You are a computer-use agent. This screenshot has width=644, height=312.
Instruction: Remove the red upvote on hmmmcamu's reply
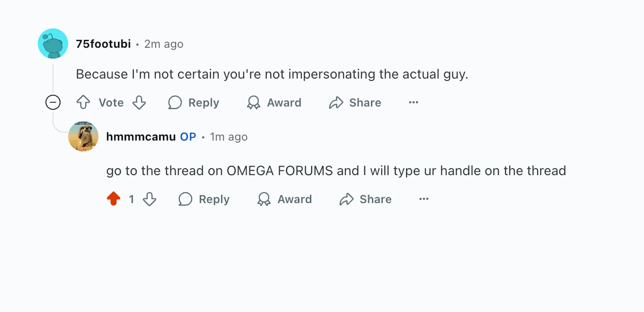(x=113, y=199)
